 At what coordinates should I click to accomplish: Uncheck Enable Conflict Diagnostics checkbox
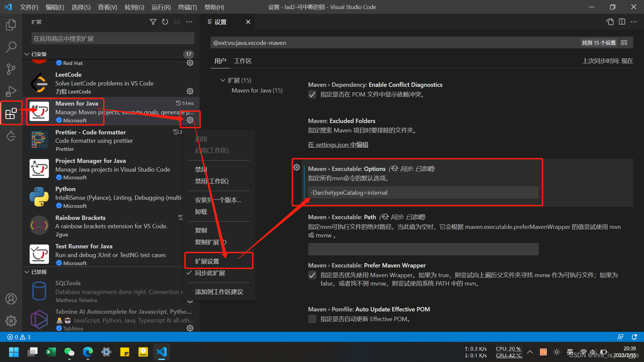tap(312, 95)
